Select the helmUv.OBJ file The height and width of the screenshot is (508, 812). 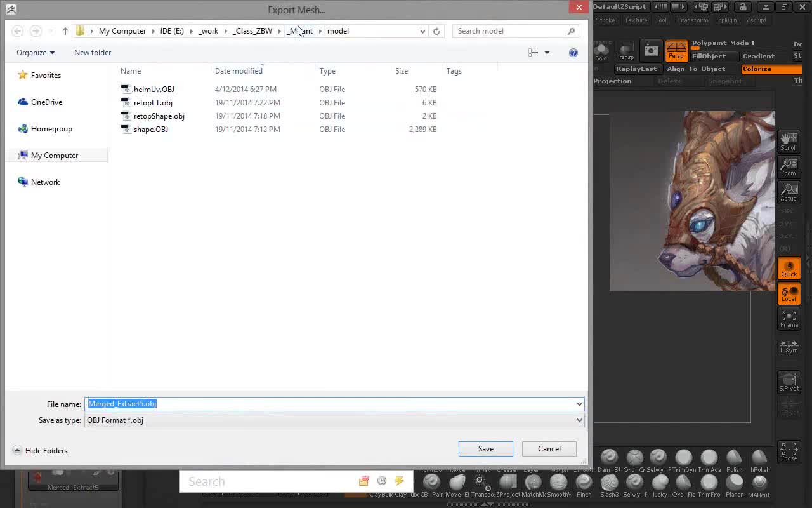[x=154, y=90]
